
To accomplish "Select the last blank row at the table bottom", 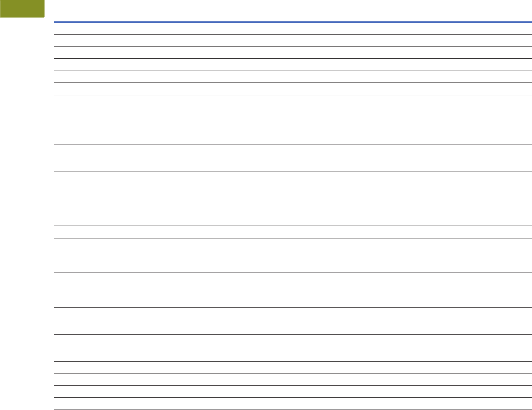I will (x=293, y=403).
